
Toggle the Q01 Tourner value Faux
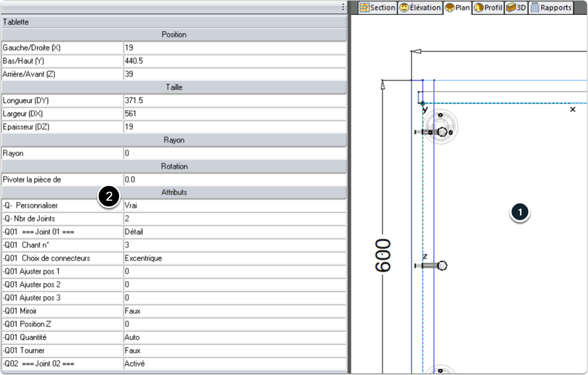tap(234, 350)
